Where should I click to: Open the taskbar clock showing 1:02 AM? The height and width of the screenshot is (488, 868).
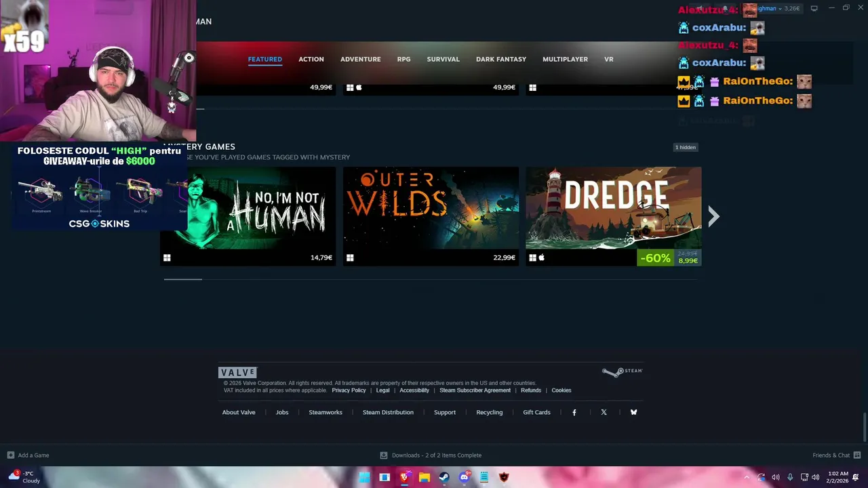click(838, 477)
